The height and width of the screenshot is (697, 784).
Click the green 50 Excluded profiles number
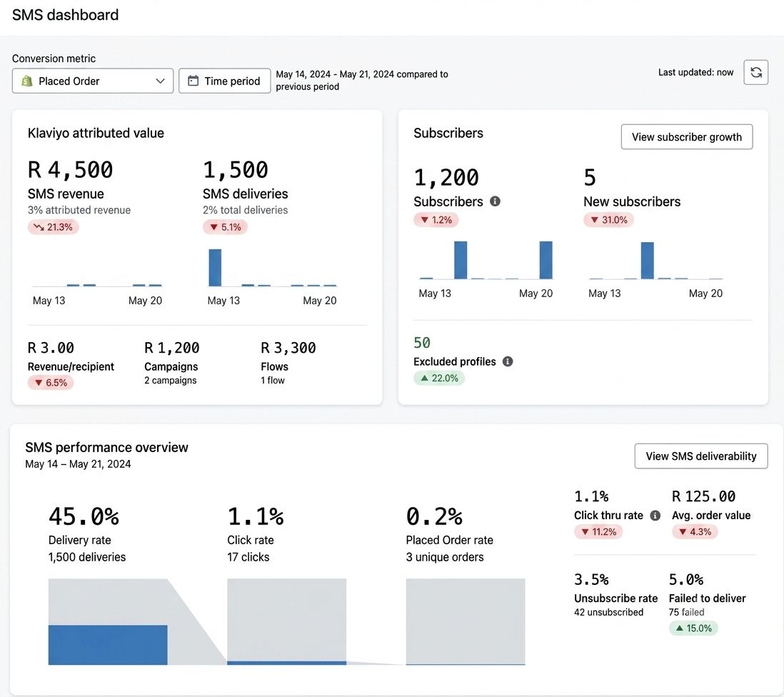pos(422,343)
